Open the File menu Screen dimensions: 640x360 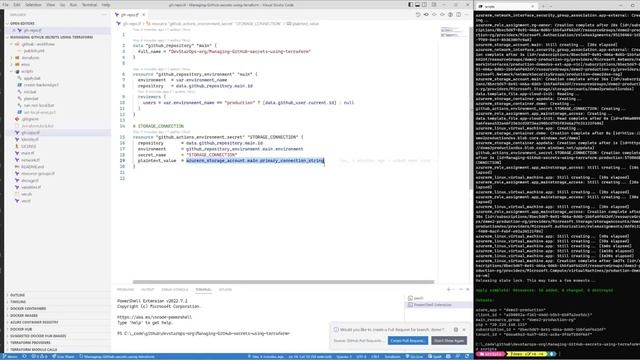click(x=6, y=5)
